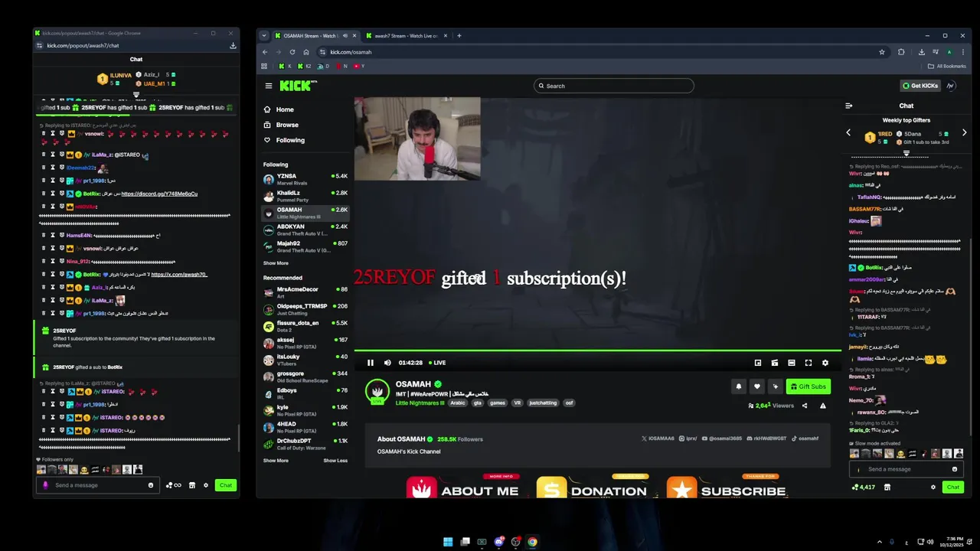This screenshot has height=551, width=980.
Task: Open Majah92 channel in Following list
Action: 305,246
